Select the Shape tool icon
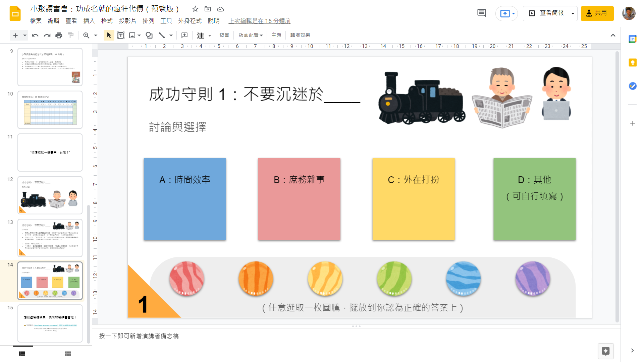 [x=149, y=35]
